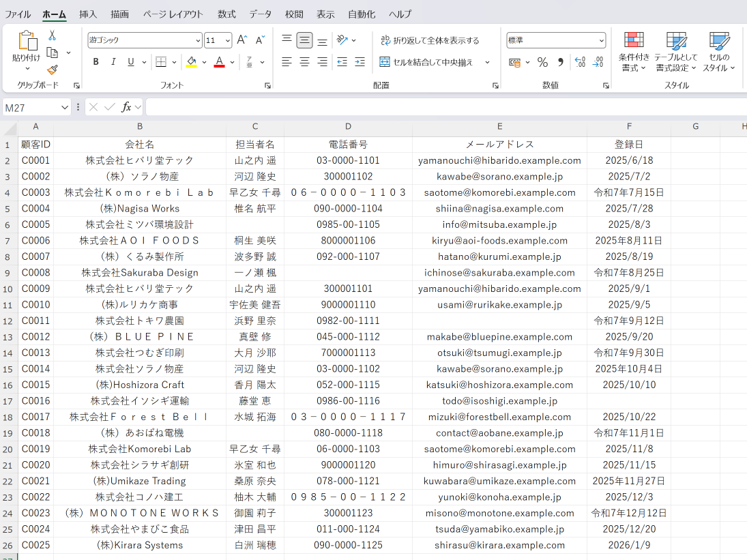Image resolution: width=747 pixels, height=560 pixels.
Task: Click the accounting number format icon
Action: click(x=514, y=62)
